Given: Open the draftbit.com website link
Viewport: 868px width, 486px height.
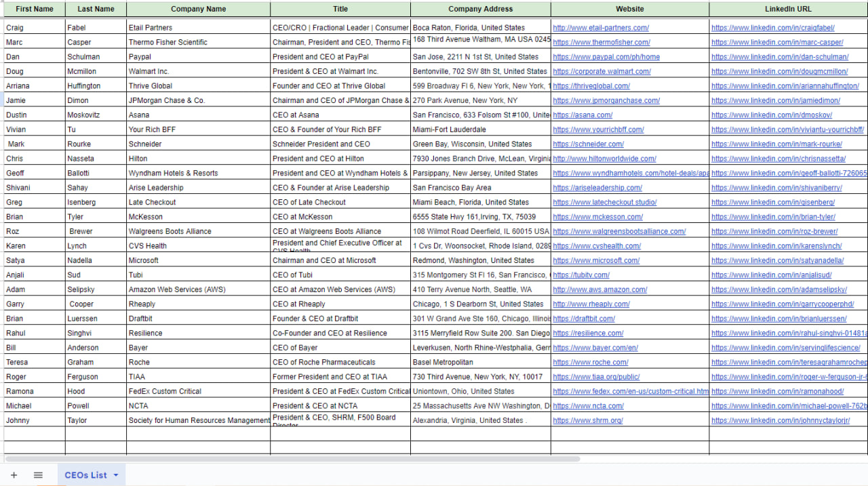Looking at the screenshot, I should point(584,319).
